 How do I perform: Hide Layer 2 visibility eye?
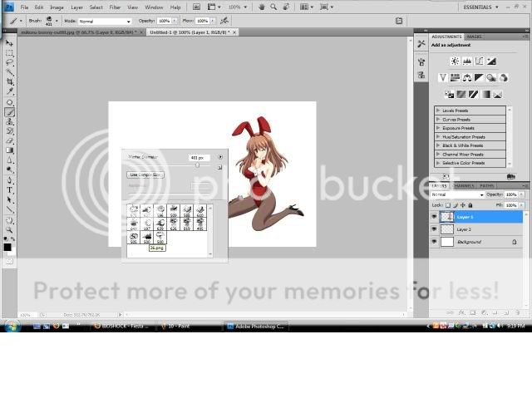[434, 229]
